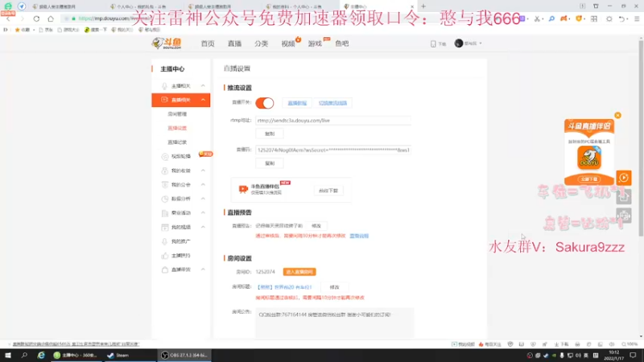Copy the rtmp address
Image resolution: width=644 pixels, height=362 pixels.
tap(270, 134)
